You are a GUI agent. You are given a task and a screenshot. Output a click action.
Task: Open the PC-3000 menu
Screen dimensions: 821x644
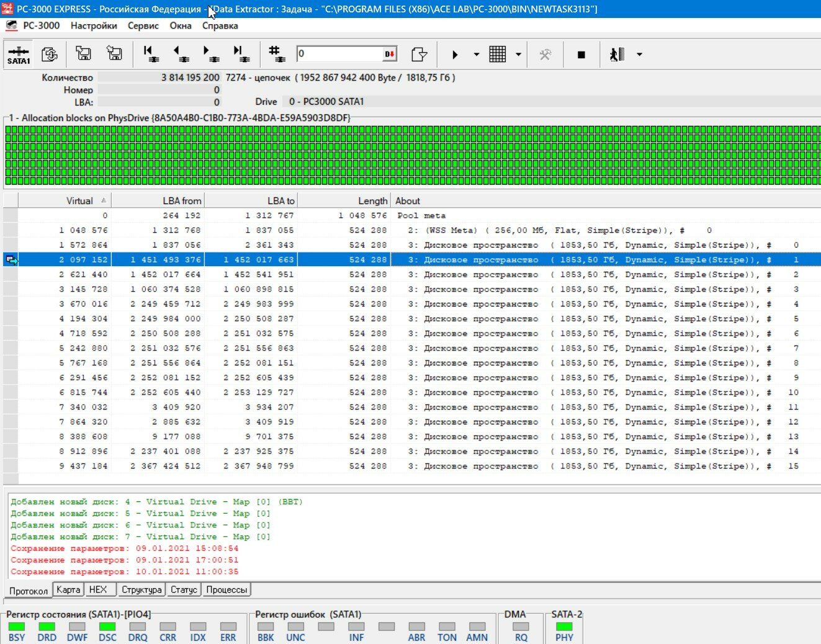pos(41,25)
